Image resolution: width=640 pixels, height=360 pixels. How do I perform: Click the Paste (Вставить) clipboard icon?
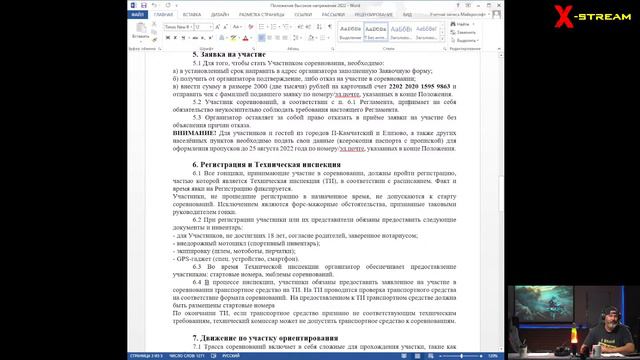pos(141,27)
